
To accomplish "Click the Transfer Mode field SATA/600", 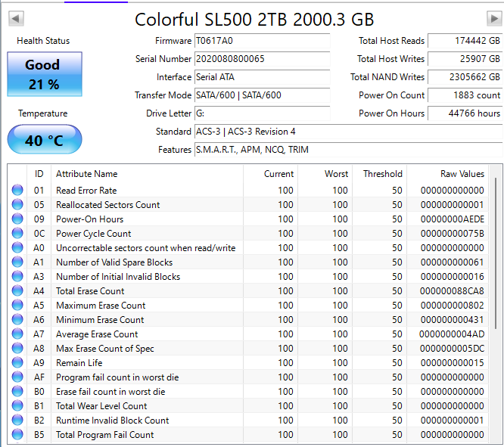I will (263, 95).
